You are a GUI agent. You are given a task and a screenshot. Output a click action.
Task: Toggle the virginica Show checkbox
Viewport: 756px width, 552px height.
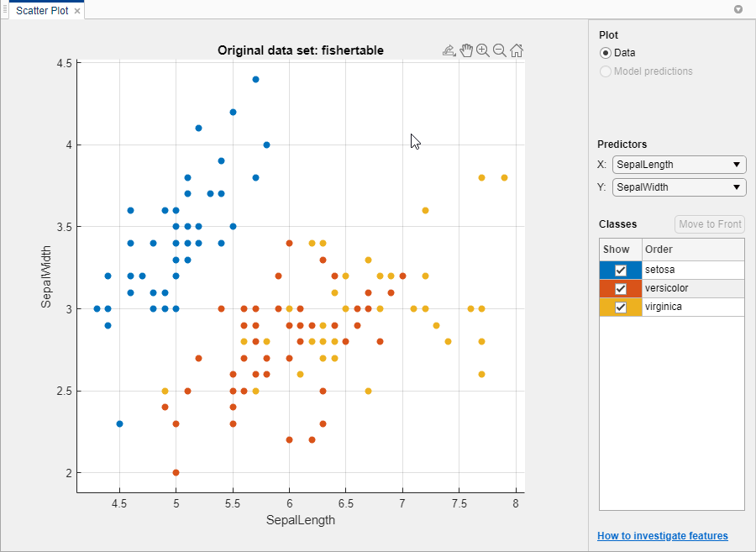pos(620,307)
